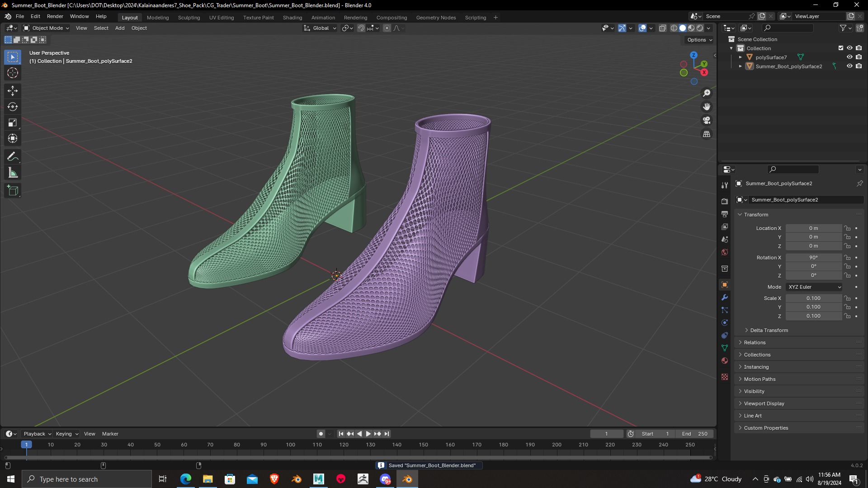Open the viewport Add menu
The image size is (868, 488).
click(x=120, y=28)
